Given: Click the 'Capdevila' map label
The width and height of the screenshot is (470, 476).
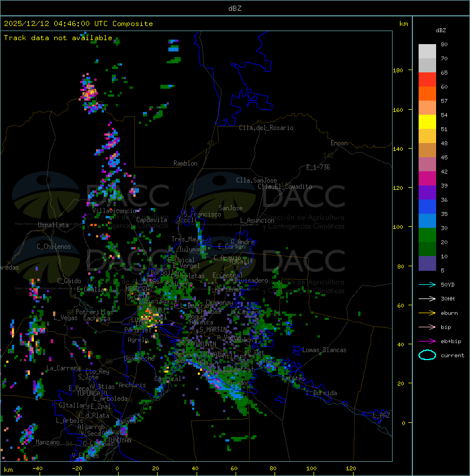Looking at the screenshot, I should pyautogui.click(x=151, y=220).
